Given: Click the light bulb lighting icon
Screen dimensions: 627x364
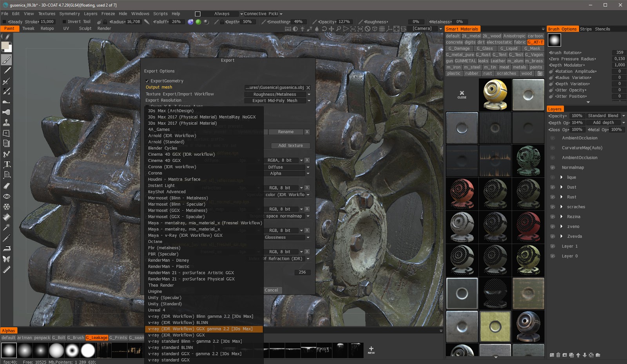Looking at the screenshot, I should pos(302,29).
